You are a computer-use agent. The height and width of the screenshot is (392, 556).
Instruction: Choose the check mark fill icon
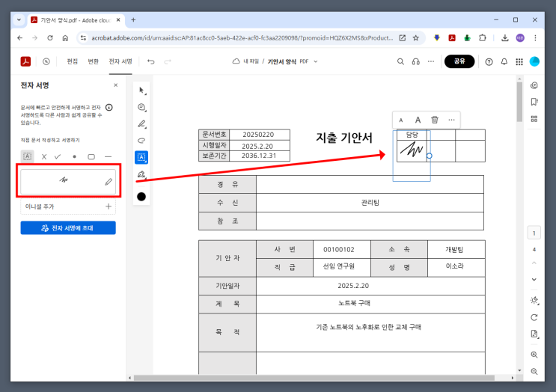[x=58, y=156]
